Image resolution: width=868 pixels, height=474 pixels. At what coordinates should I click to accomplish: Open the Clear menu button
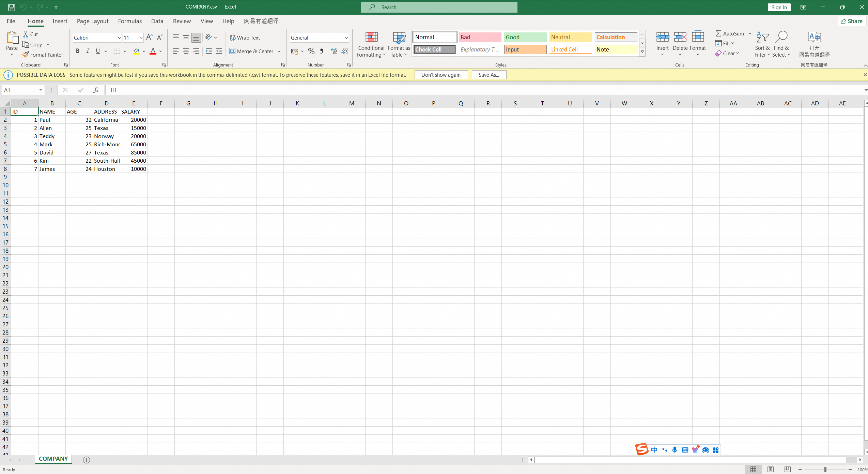(x=727, y=53)
